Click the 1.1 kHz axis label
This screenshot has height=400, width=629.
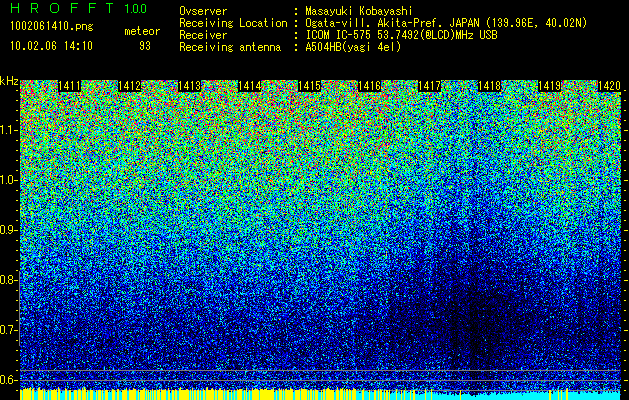(x=8, y=130)
